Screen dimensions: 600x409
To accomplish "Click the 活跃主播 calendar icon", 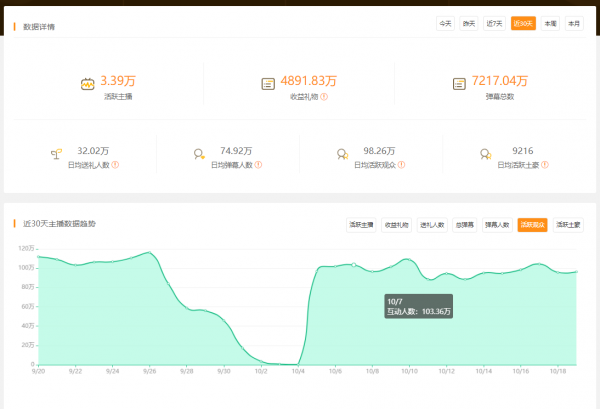I will click(x=87, y=84).
